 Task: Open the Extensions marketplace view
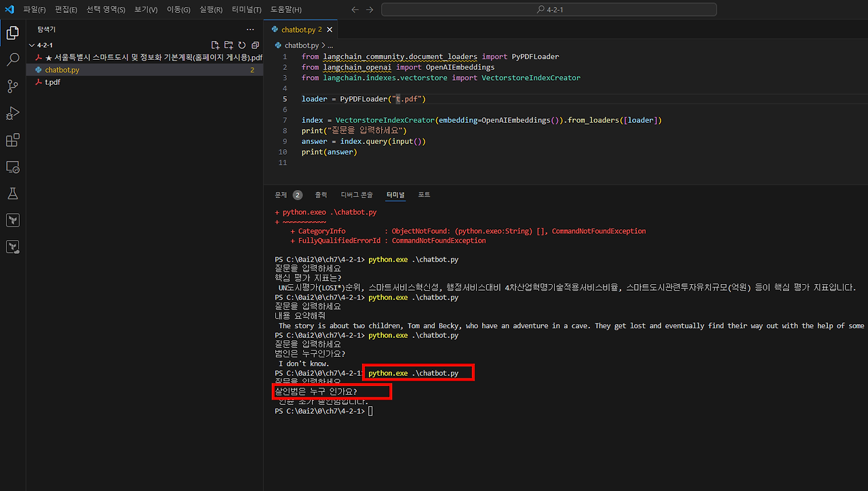click(x=12, y=140)
